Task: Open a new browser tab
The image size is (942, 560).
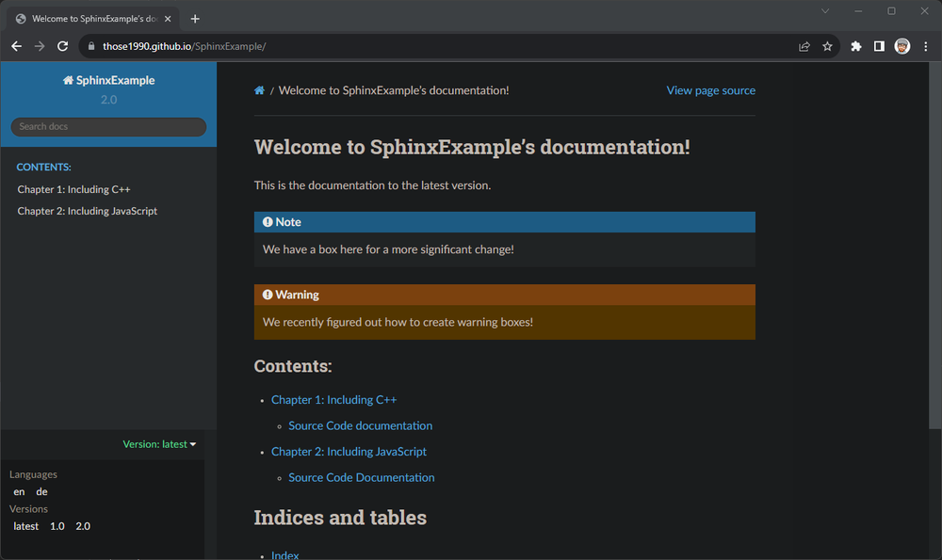Action: pyautogui.click(x=195, y=19)
